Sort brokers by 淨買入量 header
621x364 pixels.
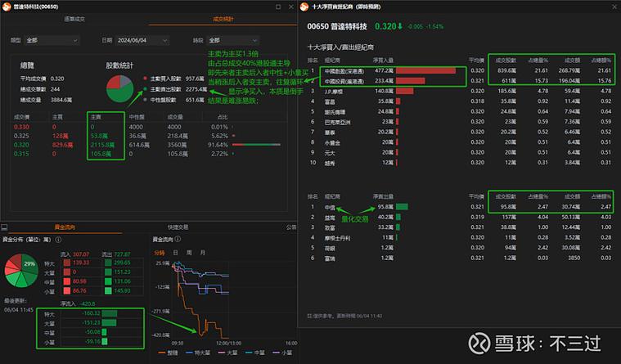[383, 61]
